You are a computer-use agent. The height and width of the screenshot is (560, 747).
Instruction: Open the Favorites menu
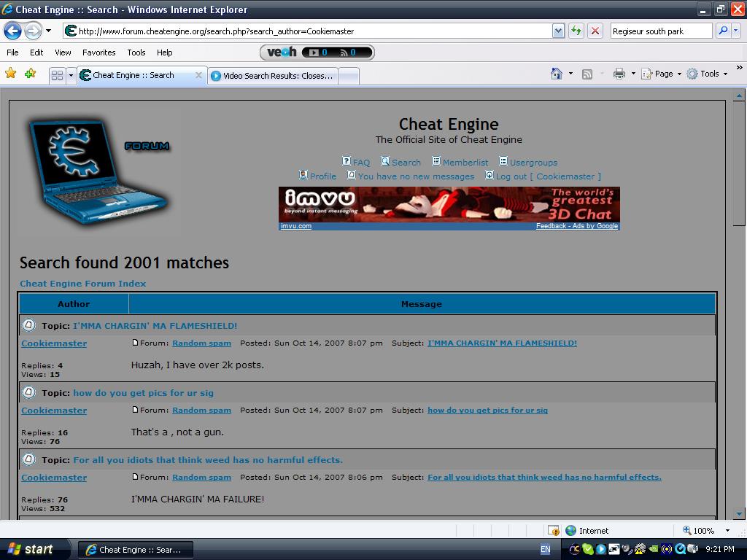coord(98,52)
